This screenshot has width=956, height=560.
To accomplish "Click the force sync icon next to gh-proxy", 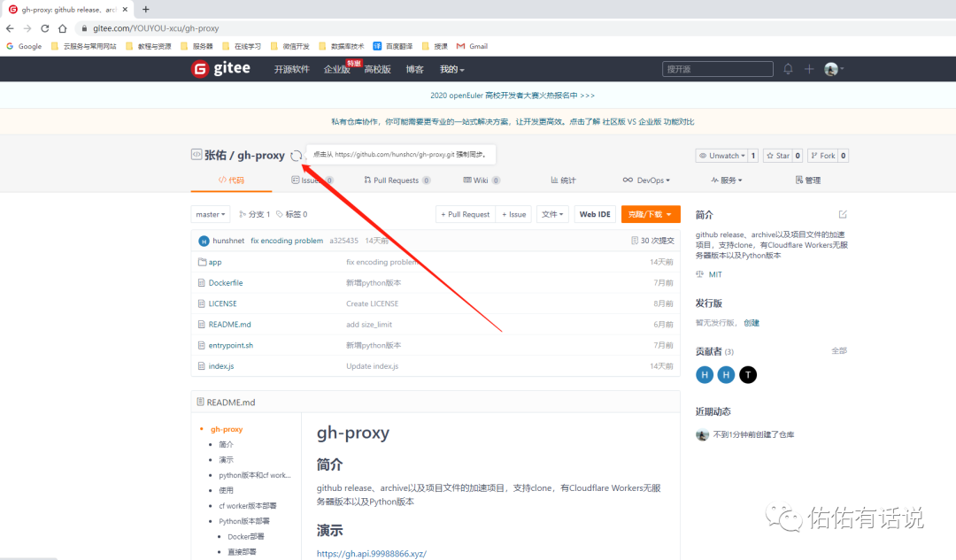I will click(x=296, y=156).
